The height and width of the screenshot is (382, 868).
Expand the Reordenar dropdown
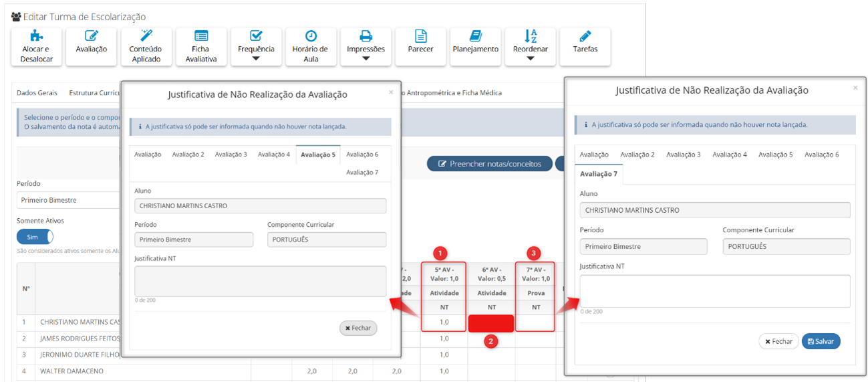pos(530,47)
